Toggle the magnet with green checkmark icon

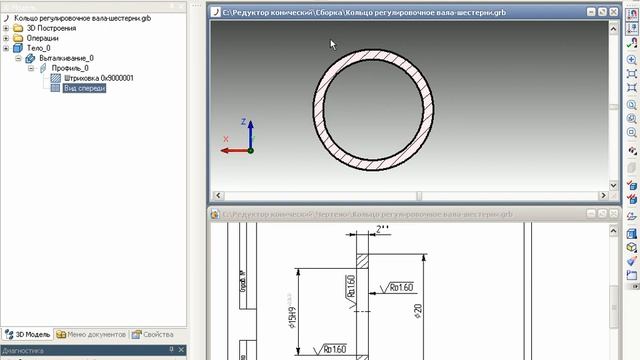pyautogui.click(x=632, y=43)
